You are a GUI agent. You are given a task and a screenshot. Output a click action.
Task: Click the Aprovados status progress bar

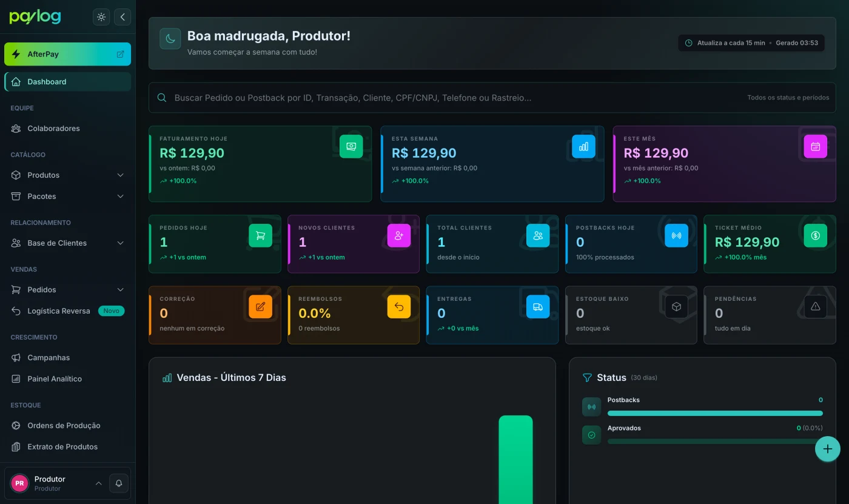pyautogui.click(x=715, y=442)
